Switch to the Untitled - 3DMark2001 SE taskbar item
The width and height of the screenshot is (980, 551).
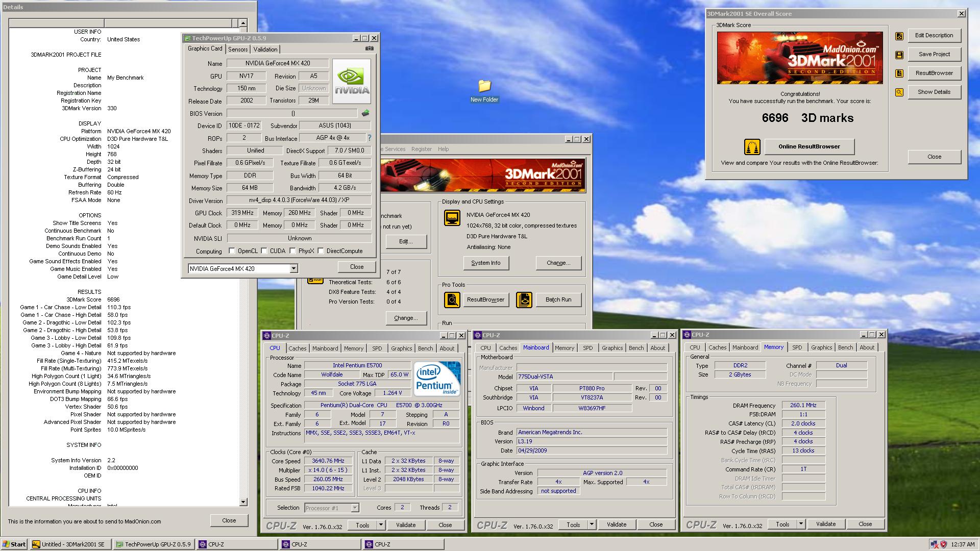70,544
